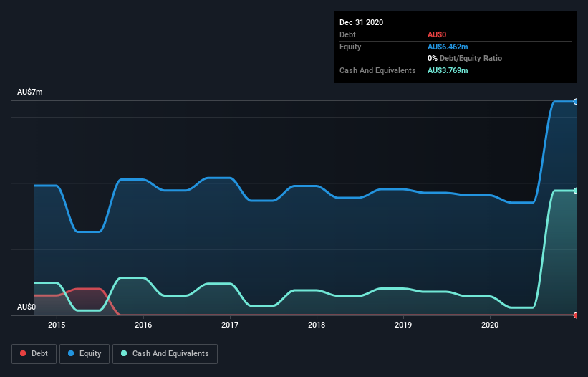Click the Cash And Equivalents label in tooltip
The height and width of the screenshot is (377, 588).
pos(377,70)
